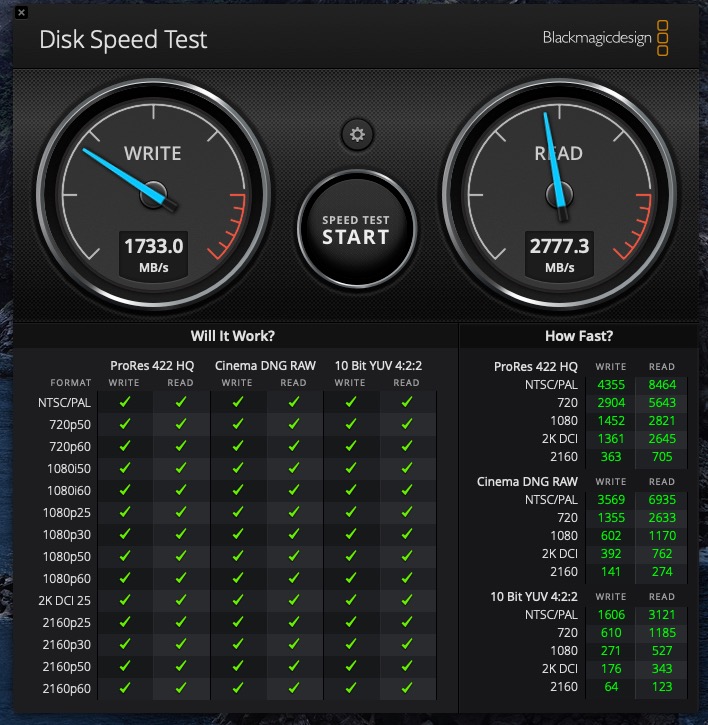Click the FORMAT column header
This screenshot has width=708, height=725.
[x=71, y=383]
